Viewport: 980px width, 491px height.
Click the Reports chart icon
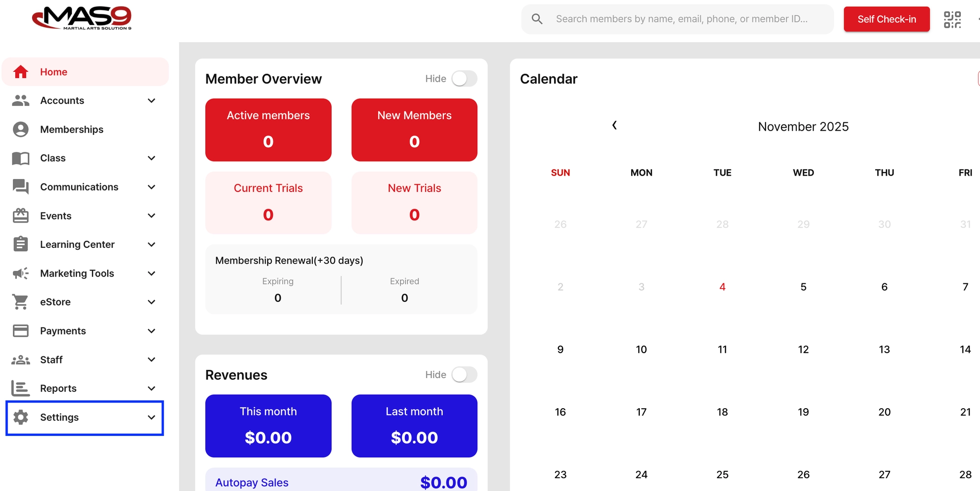click(x=21, y=388)
